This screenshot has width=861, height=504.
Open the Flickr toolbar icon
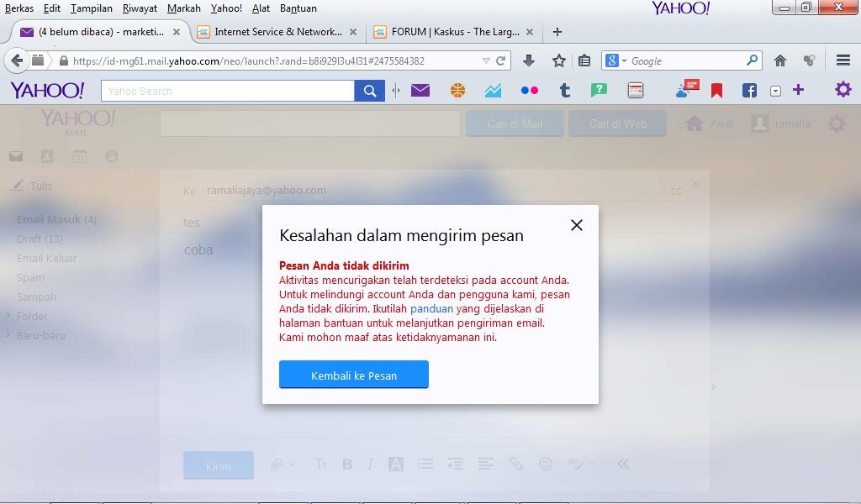point(530,91)
